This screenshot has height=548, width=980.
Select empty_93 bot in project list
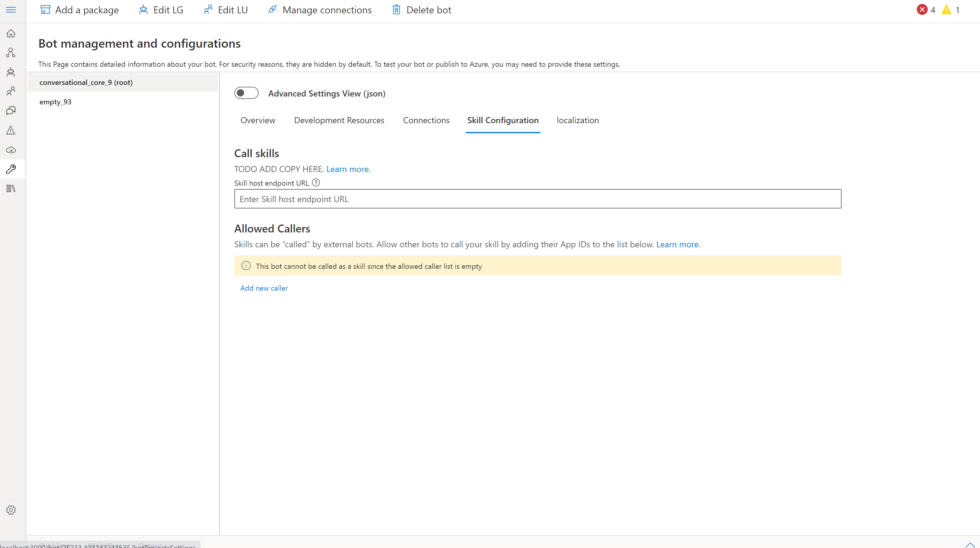[56, 102]
